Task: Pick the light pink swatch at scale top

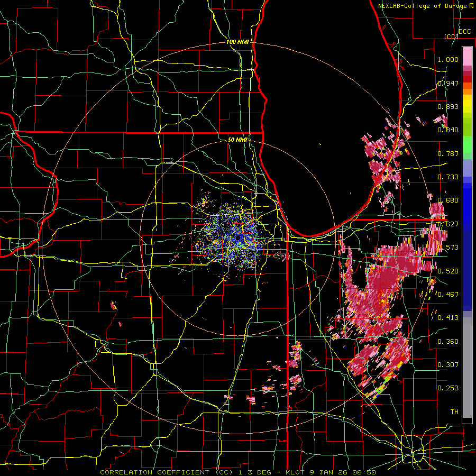Action: [467, 56]
